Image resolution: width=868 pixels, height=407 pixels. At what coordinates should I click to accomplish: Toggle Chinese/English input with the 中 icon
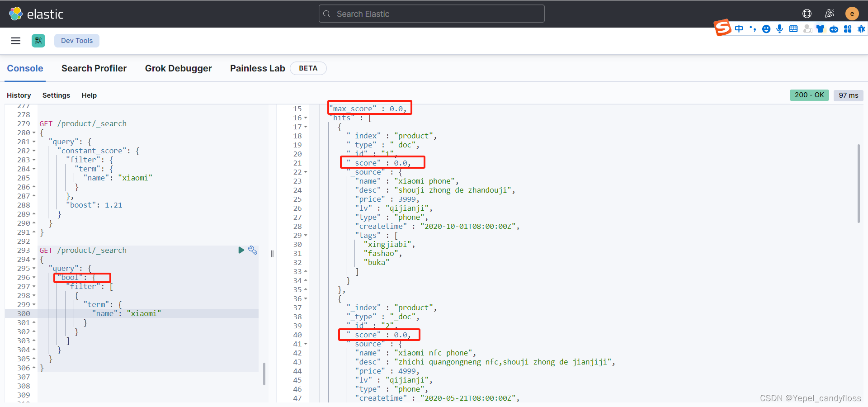point(739,28)
